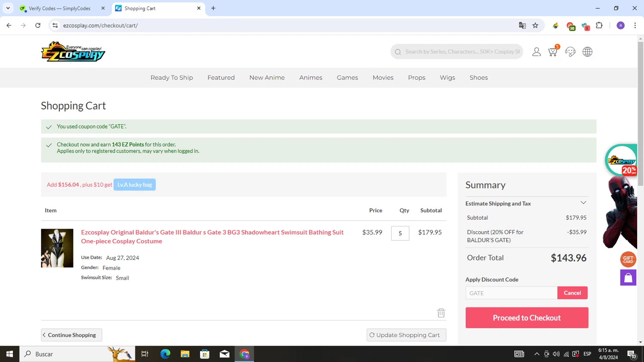The height and width of the screenshot is (362, 644).
Task: Close the Shopping Cart tab
Action: [x=199, y=8]
